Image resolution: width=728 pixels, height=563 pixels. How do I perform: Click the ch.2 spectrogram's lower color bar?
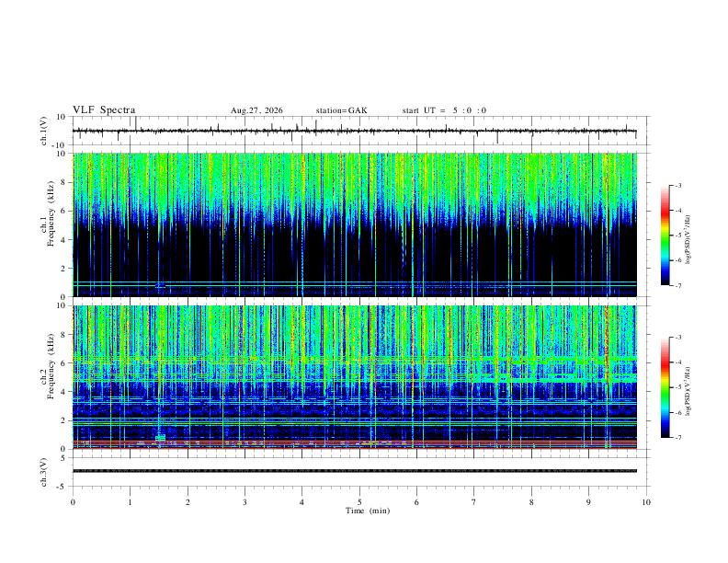665,387
